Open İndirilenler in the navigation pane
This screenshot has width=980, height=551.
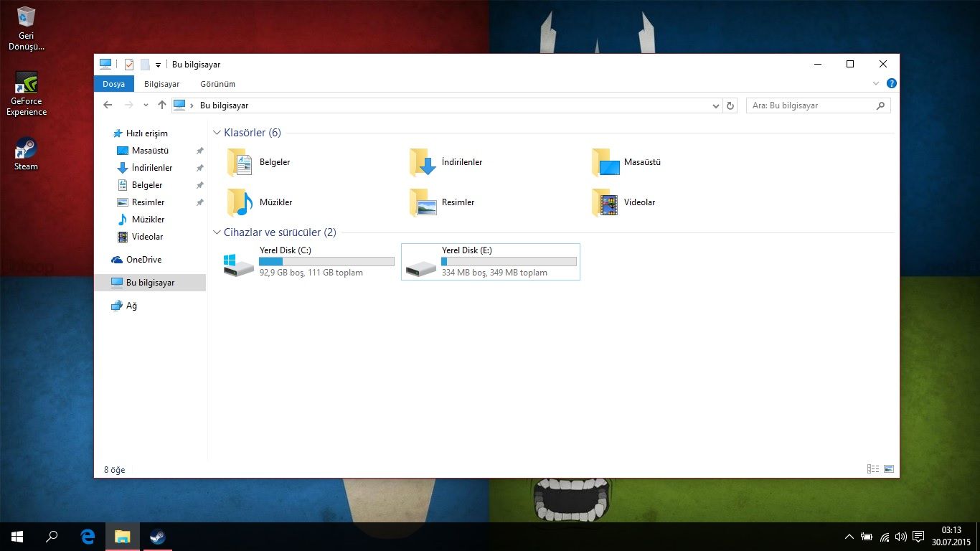pyautogui.click(x=152, y=168)
